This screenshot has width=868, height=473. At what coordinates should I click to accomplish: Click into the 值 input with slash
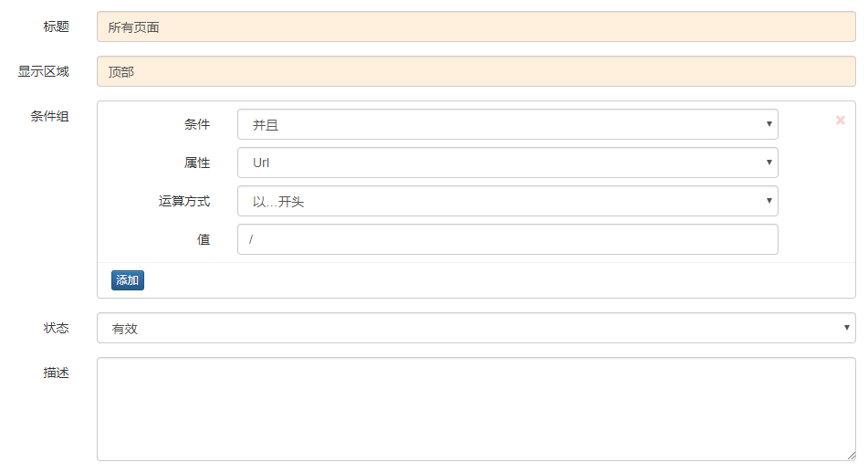(x=507, y=239)
